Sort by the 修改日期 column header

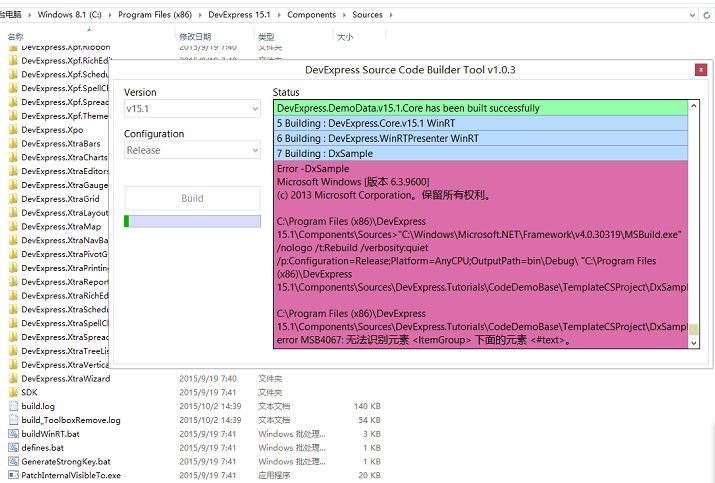pyautogui.click(x=195, y=37)
